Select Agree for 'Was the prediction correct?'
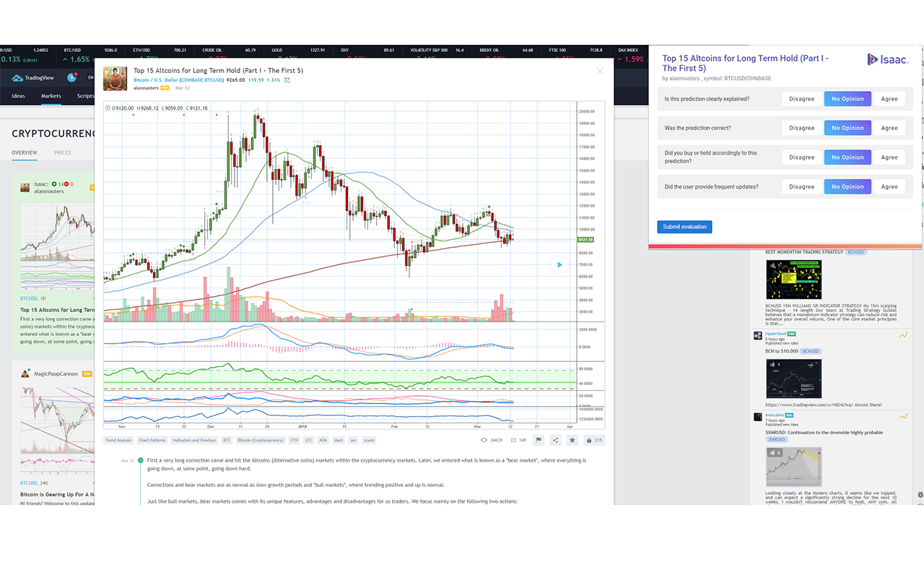This screenshot has height=578, width=924. pyautogui.click(x=889, y=128)
